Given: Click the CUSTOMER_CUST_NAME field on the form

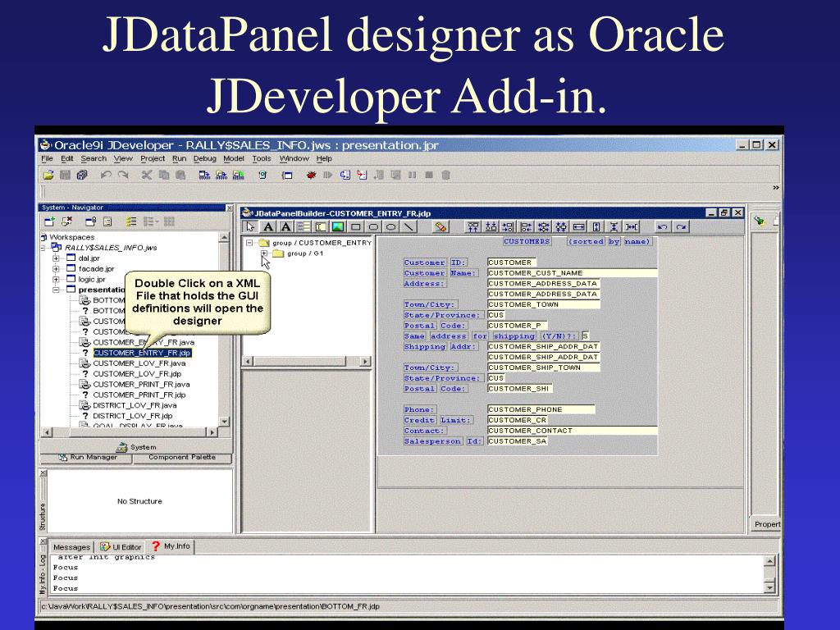Looking at the screenshot, I should pyautogui.click(x=572, y=273).
